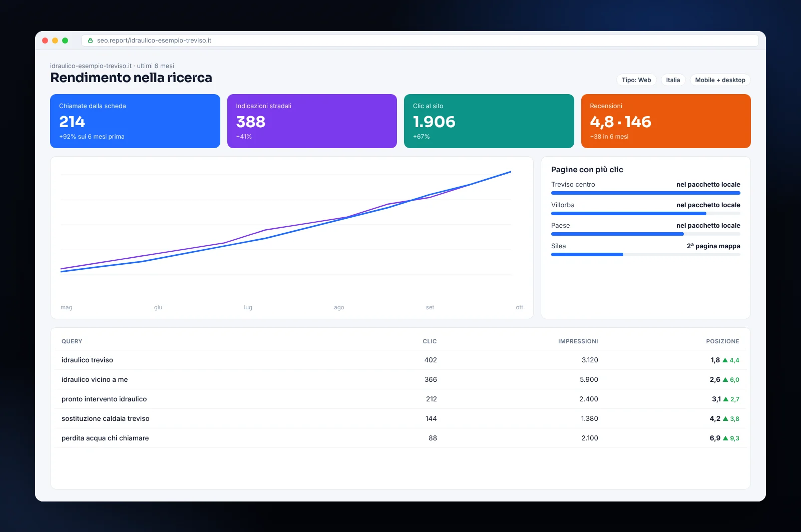Select the query 'sostituzione caldaia treviso'
The height and width of the screenshot is (532, 801).
click(106, 418)
